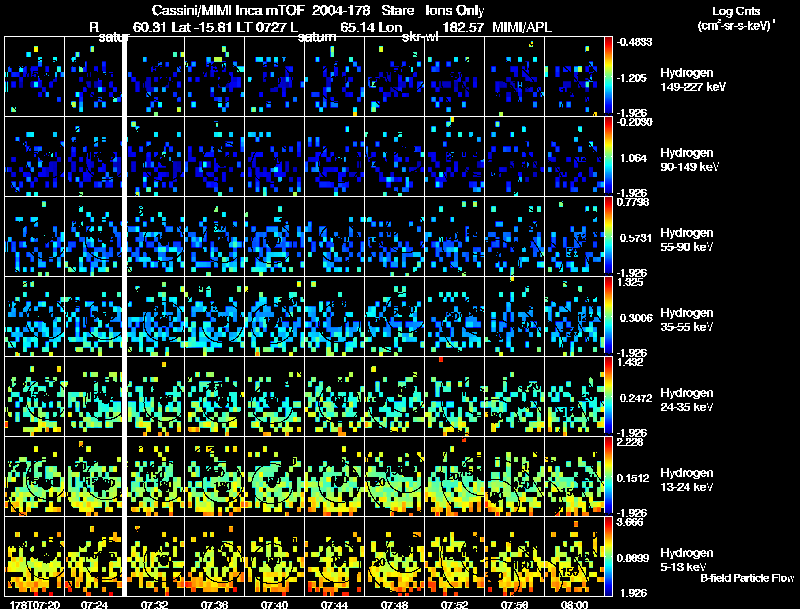Click the Hydrogen 55-90 keV label
This screenshot has width=800, height=609.
(686, 240)
